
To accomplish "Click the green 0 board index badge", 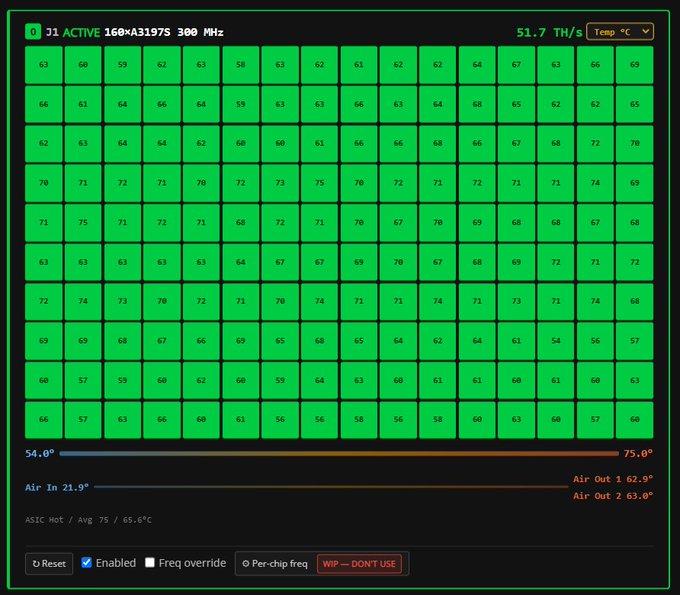I will coord(33,32).
